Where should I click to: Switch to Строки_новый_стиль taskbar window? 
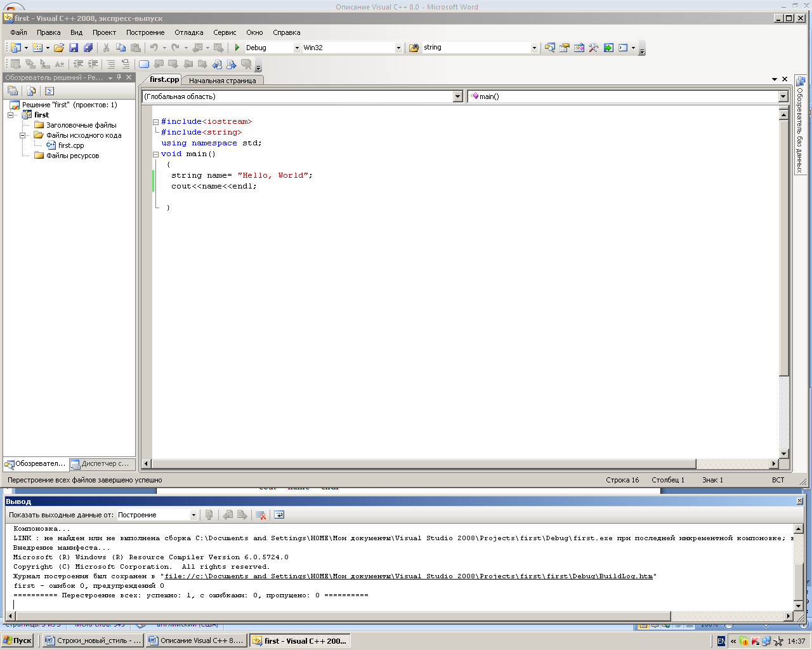click(x=93, y=640)
